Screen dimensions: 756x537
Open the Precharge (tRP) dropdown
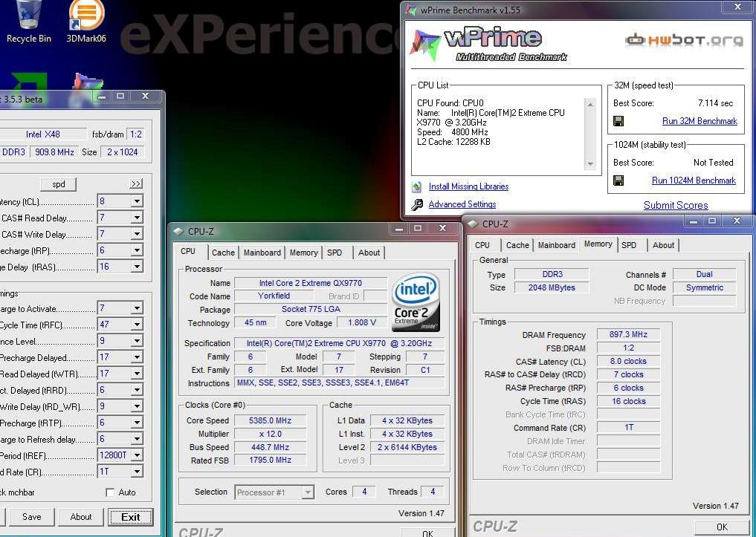coord(137,250)
